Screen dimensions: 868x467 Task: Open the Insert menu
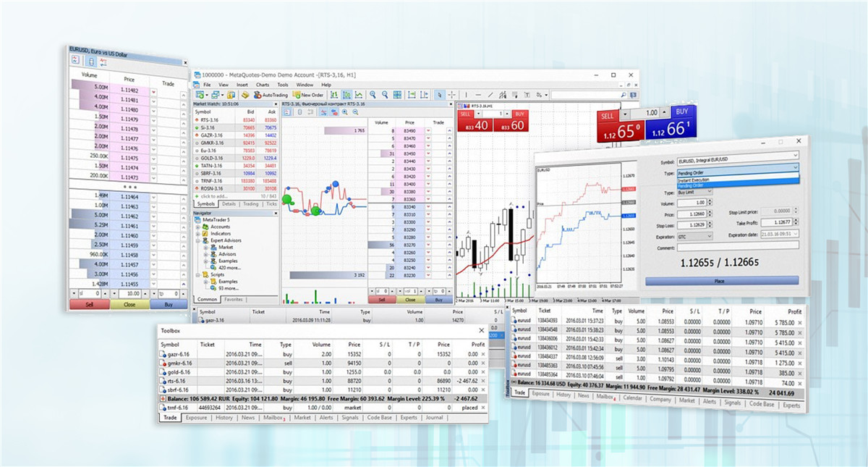point(242,85)
